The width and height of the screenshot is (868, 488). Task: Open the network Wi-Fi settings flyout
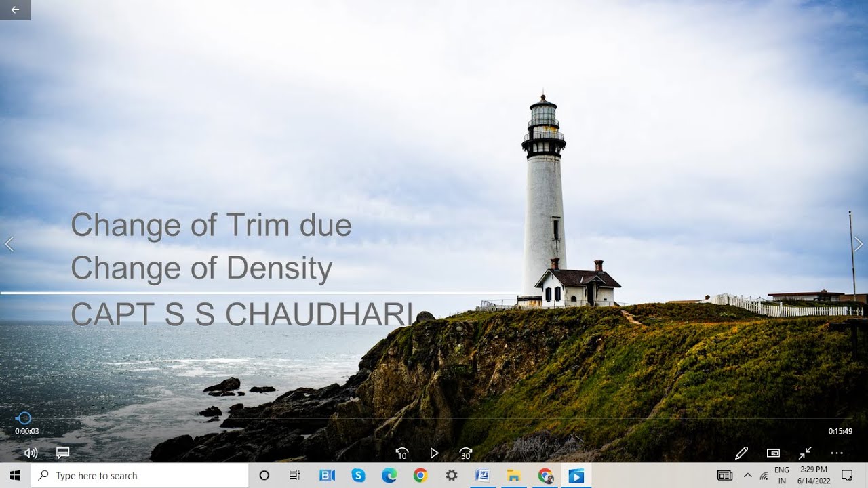[x=764, y=476]
